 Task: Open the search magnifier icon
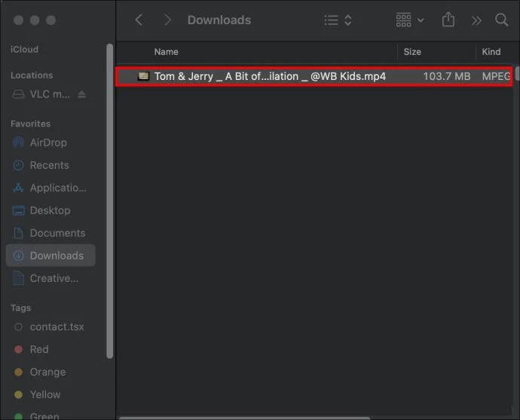click(501, 20)
